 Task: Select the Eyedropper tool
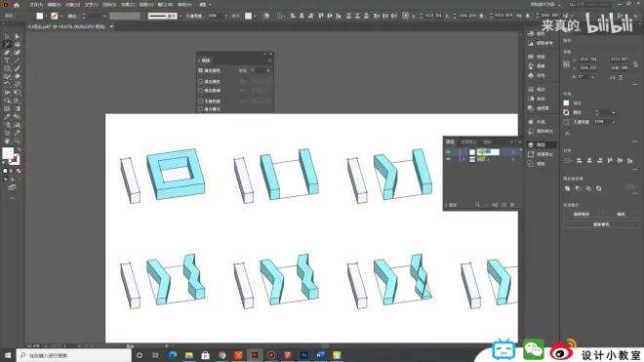[x=8, y=117]
